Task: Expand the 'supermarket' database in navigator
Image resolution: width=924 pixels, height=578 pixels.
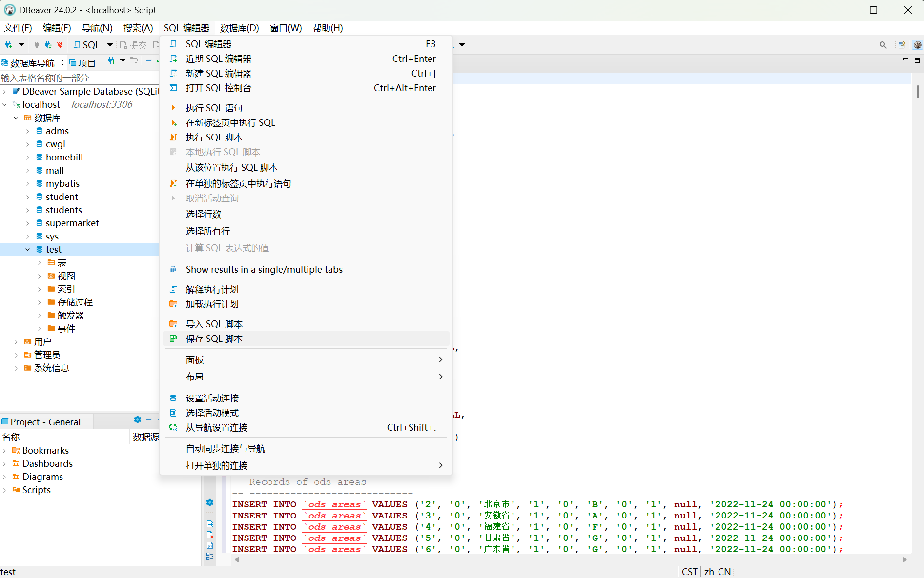Action: pos(28,223)
